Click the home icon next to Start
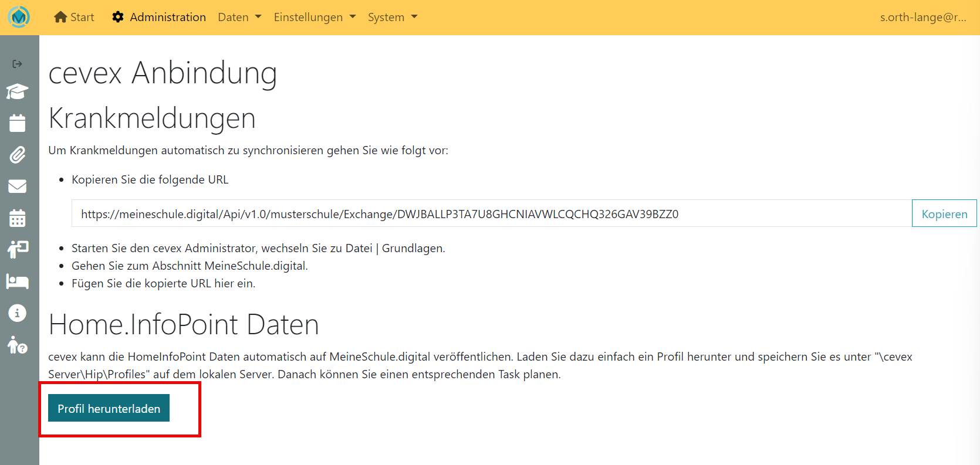 60,17
